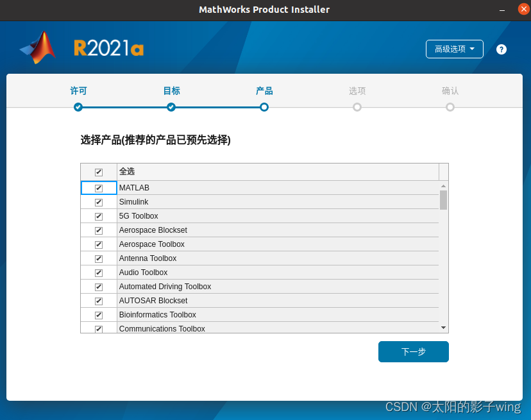This screenshot has height=420, width=531.
Task: Open the 高级选项 dropdown
Action: pyautogui.click(x=454, y=49)
